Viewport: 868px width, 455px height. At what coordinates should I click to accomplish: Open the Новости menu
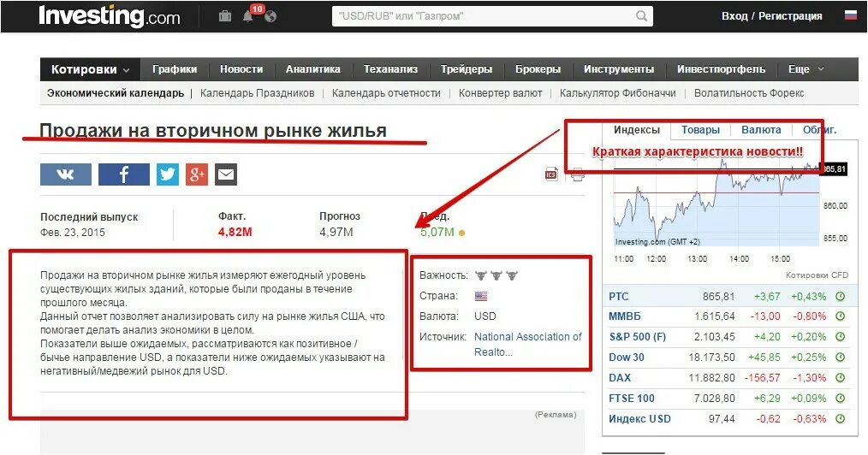[x=241, y=69]
